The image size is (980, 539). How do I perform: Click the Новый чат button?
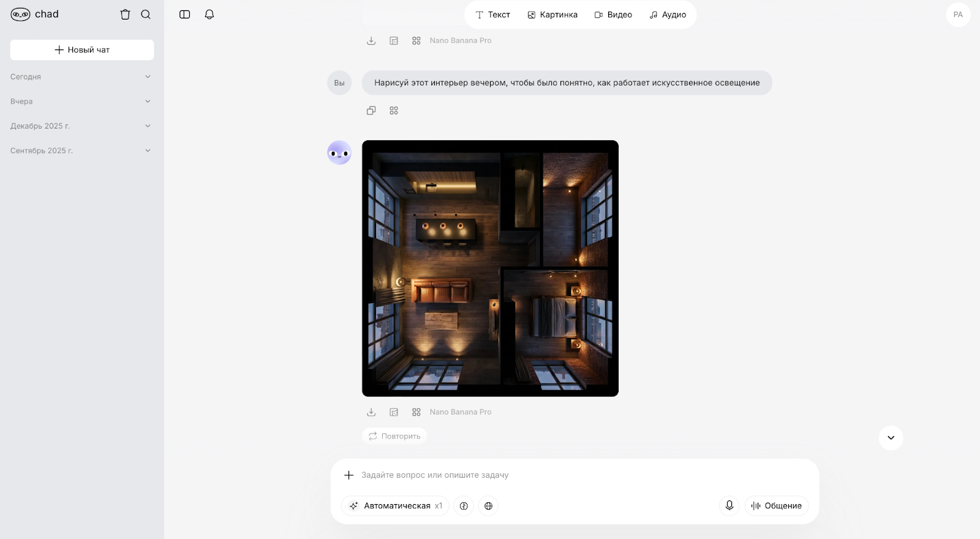(x=82, y=50)
